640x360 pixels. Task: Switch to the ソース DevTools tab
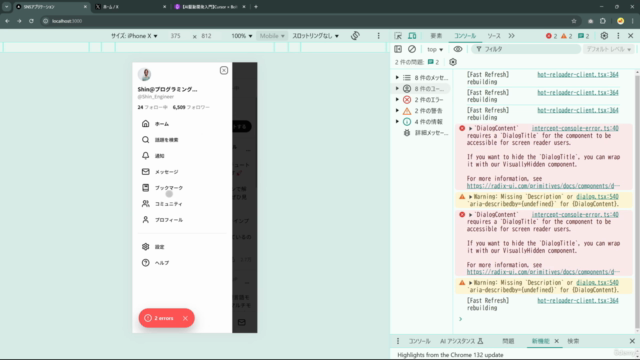click(x=494, y=36)
